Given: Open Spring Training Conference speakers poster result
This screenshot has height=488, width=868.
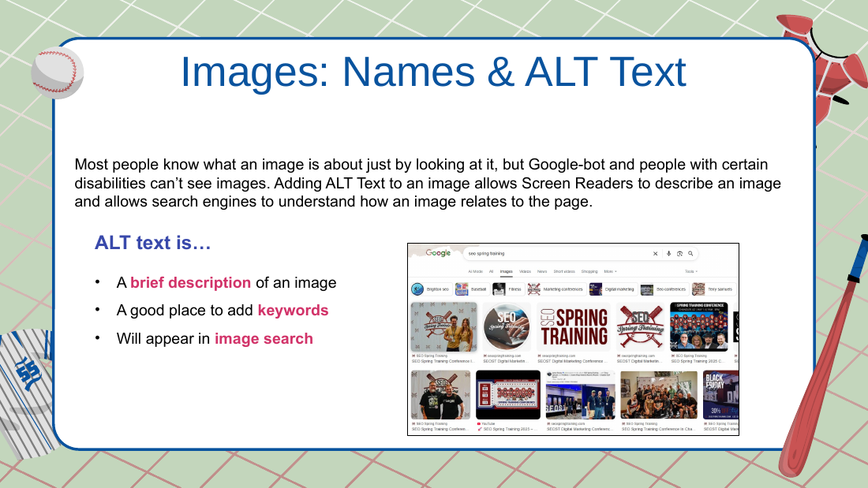Looking at the screenshot, I should [x=698, y=326].
